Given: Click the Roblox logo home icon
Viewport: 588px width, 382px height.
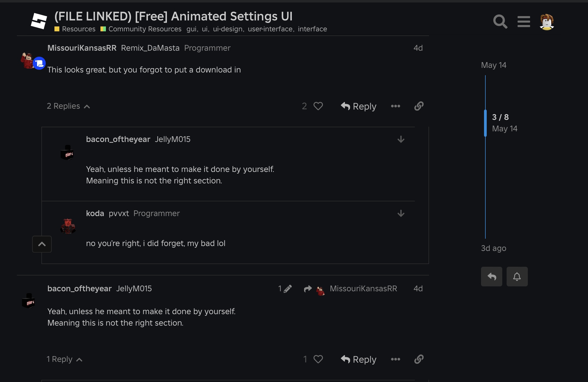Looking at the screenshot, I should [x=39, y=21].
